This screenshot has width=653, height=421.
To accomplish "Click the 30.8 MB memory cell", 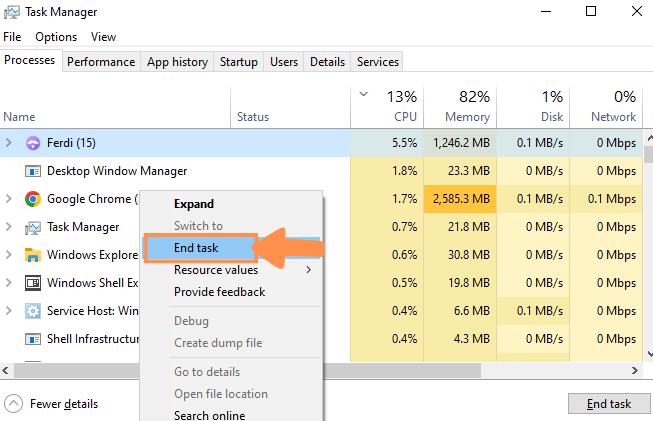I will click(x=460, y=255).
